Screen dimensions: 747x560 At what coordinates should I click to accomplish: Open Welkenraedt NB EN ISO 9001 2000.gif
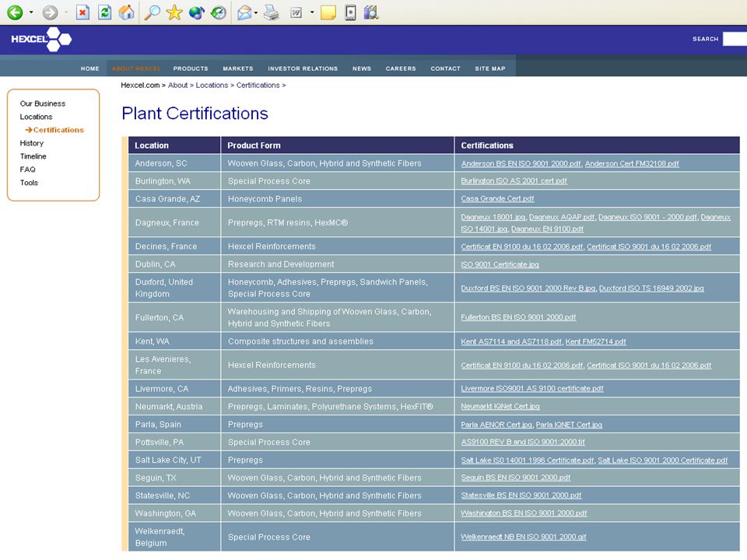[523, 537]
